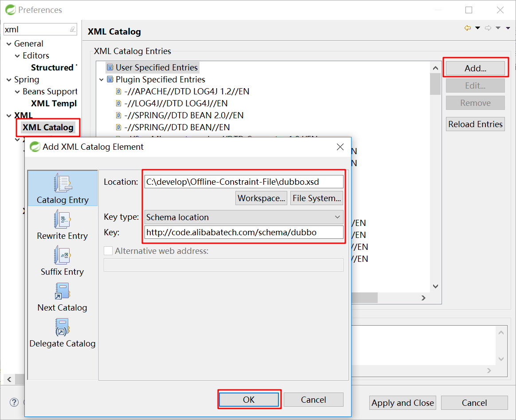Clear the xml filter text with eraser icon
The image size is (516, 420).
tap(73, 29)
